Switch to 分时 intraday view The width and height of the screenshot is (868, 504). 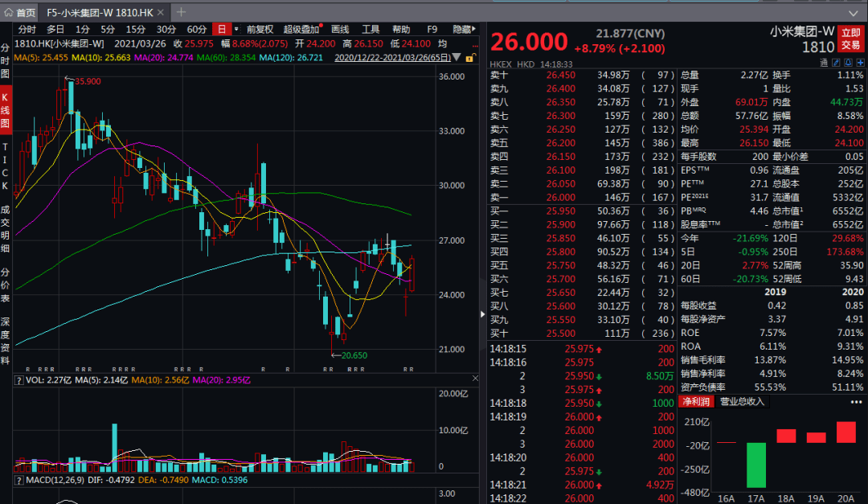click(x=27, y=30)
